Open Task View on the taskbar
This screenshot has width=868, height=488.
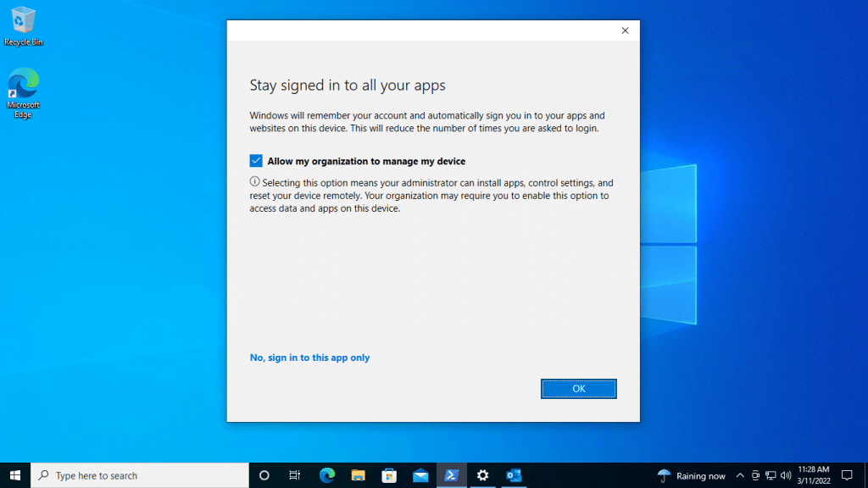[294, 475]
